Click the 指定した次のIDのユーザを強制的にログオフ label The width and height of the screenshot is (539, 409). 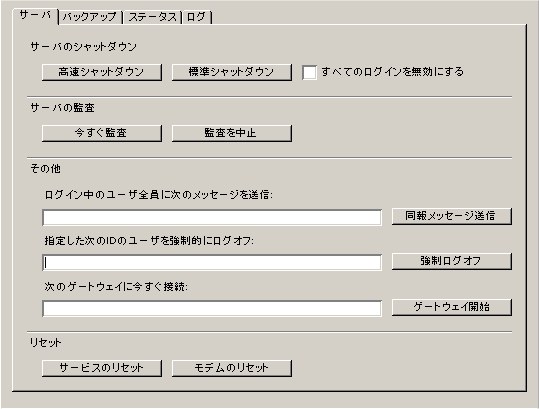click(x=149, y=241)
